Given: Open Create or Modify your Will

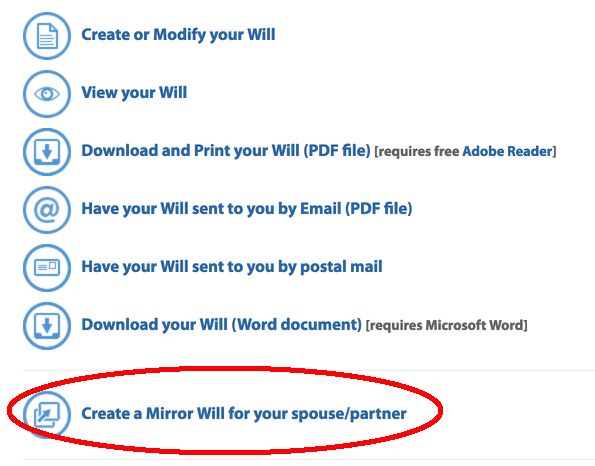Looking at the screenshot, I should point(178,35).
